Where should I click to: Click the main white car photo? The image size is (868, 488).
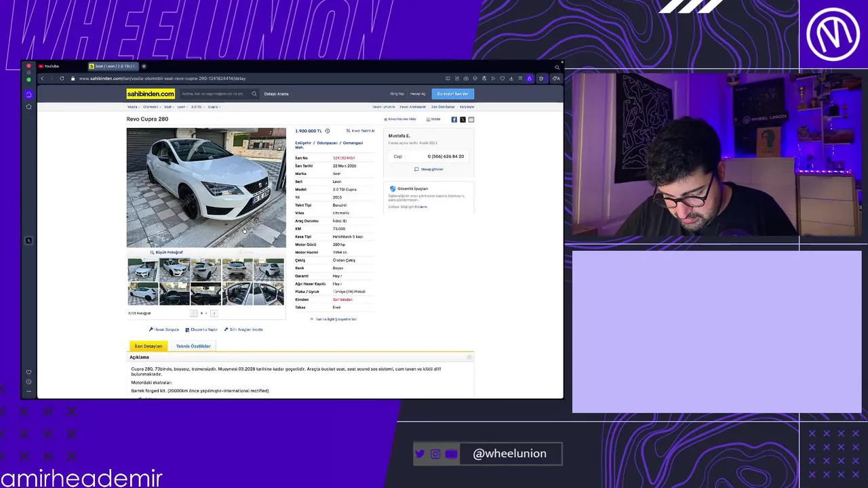[x=206, y=188]
